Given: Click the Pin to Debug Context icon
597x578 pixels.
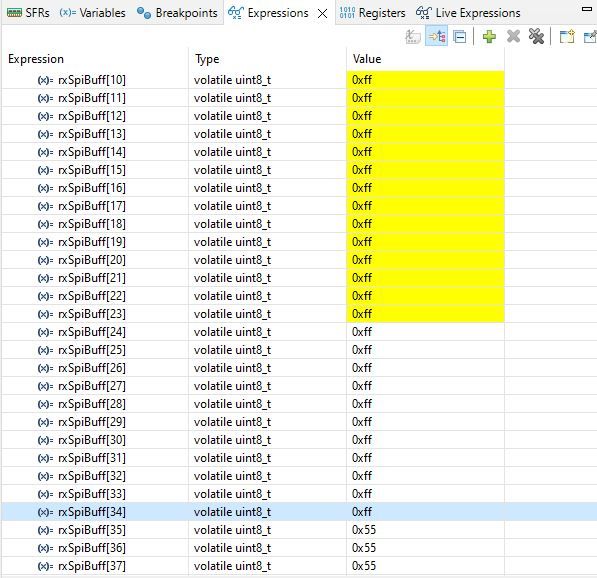Looking at the screenshot, I should [x=590, y=37].
